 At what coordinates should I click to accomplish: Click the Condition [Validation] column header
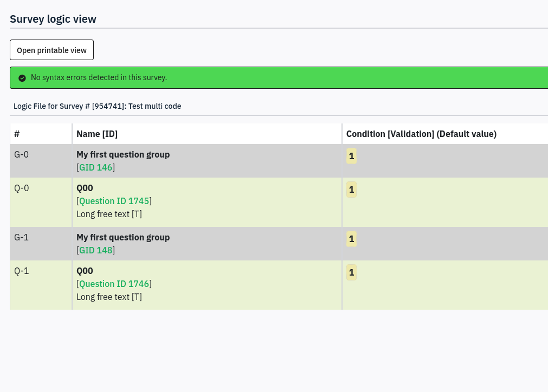(x=421, y=134)
